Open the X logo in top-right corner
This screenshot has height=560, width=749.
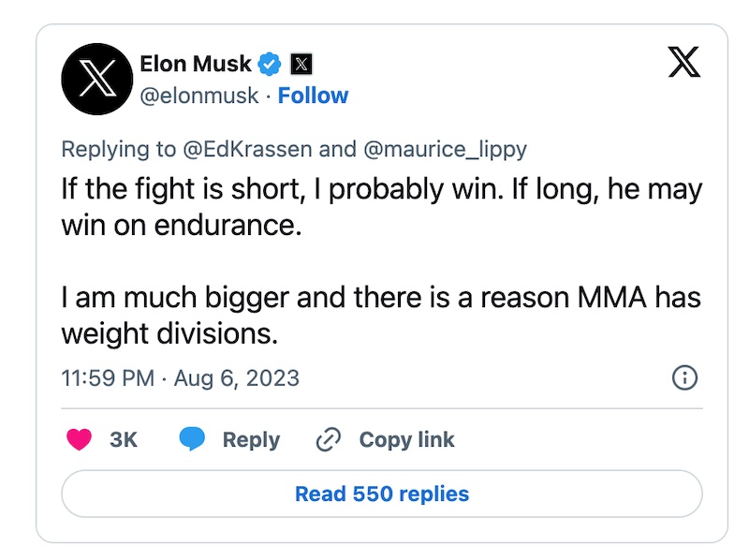click(x=684, y=63)
